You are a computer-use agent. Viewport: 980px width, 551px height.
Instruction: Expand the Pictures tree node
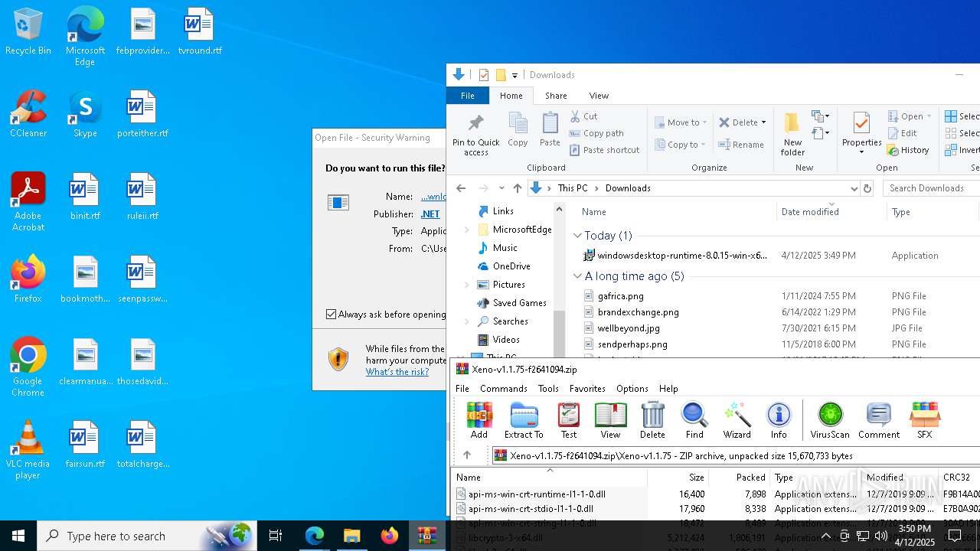467,285
